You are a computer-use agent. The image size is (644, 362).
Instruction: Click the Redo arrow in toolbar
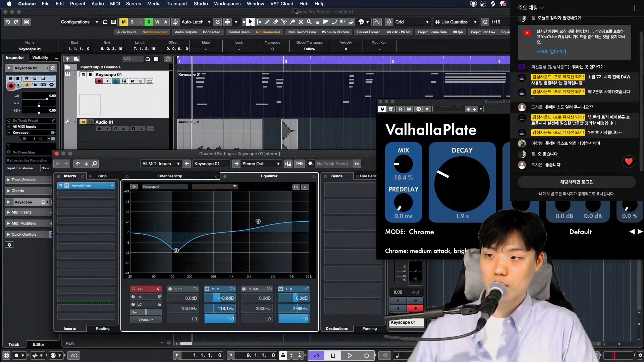(x=16, y=22)
